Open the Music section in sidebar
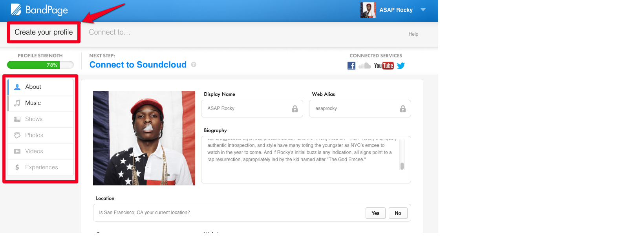644x251 pixels. [x=40, y=103]
